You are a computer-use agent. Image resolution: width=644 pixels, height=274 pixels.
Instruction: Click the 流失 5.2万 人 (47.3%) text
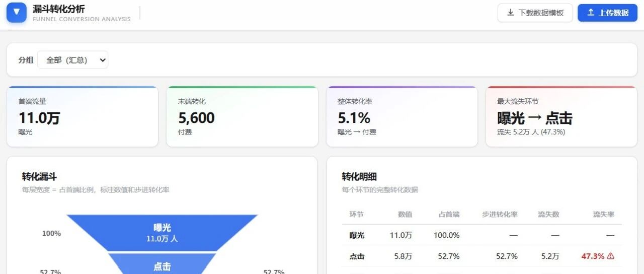[531, 132]
